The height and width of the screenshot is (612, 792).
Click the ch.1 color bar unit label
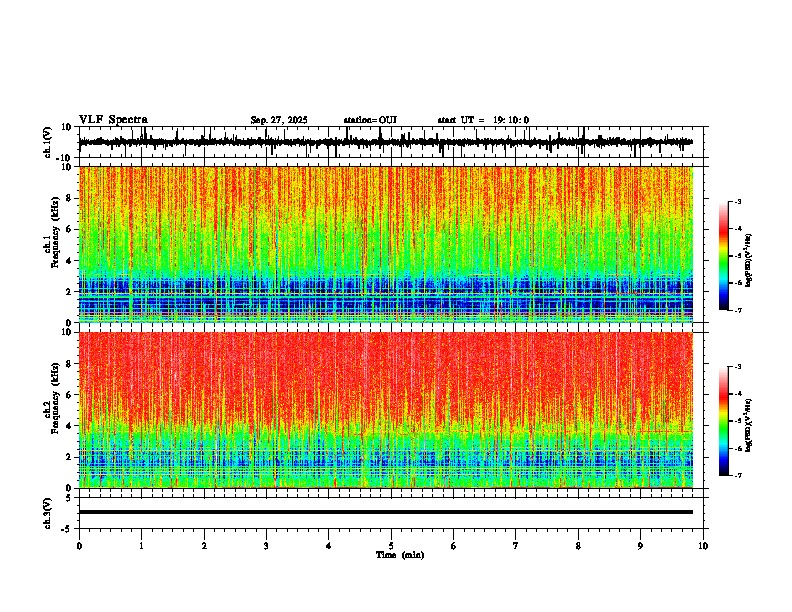pos(749,260)
